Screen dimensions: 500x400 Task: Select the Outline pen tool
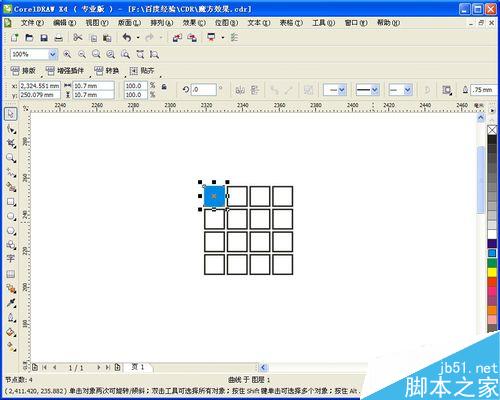(x=11, y=318)
